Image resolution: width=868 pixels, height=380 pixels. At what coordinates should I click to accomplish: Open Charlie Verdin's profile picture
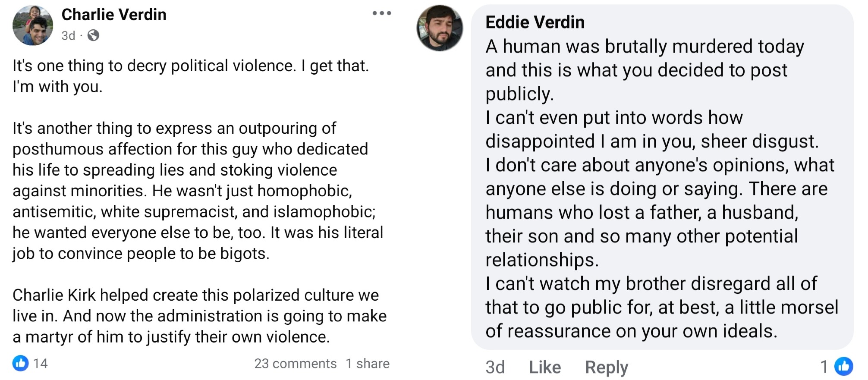(x=33, y=26)
